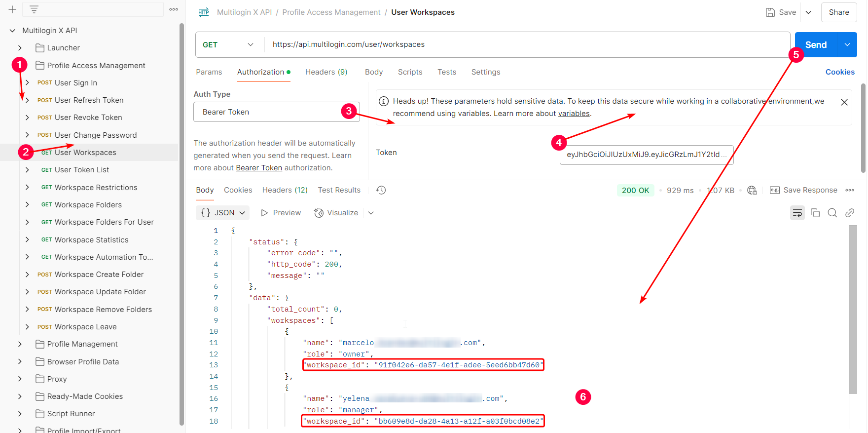Screen dimensions: 868x433
Task: Open the Visualize response view
Action: coord(336,213)
